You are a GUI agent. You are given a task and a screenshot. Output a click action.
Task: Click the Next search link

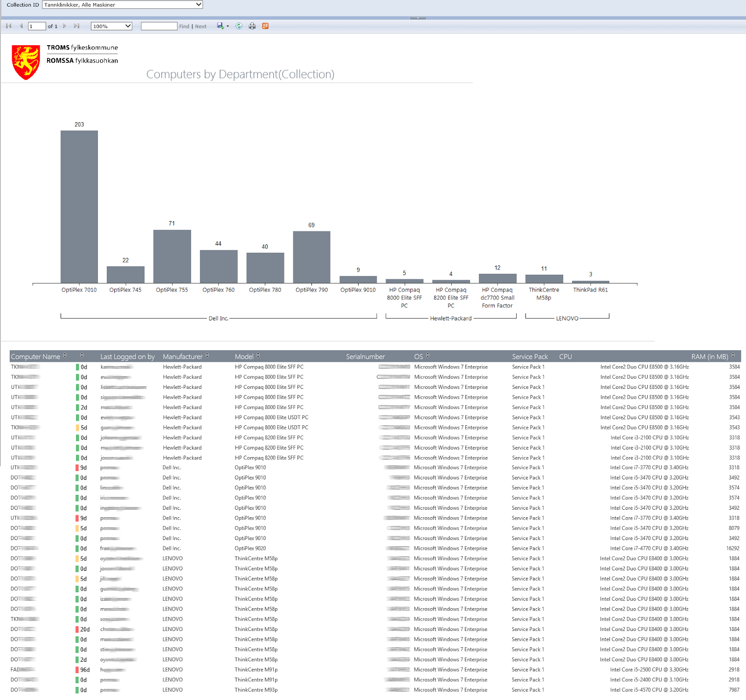click(200, 26)
